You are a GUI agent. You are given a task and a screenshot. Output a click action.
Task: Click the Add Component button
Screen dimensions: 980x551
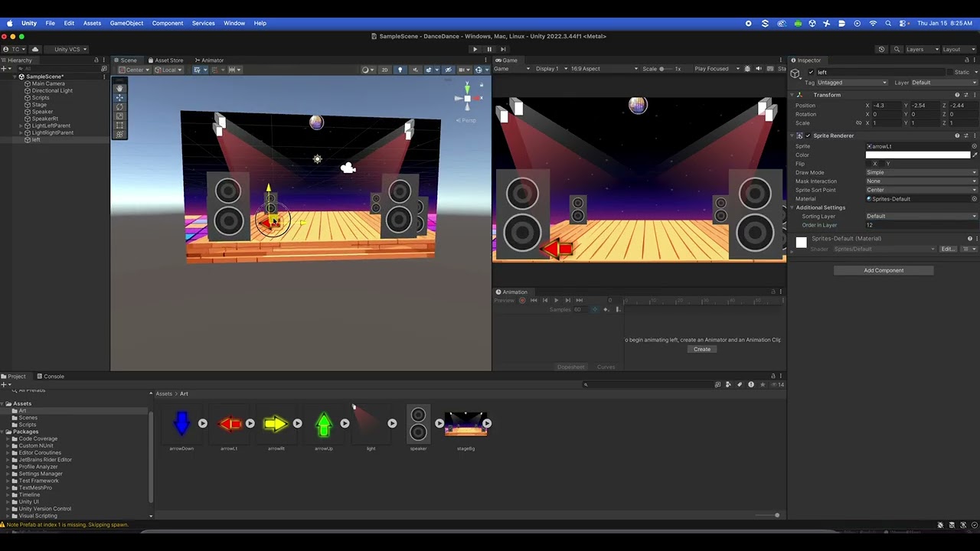pos(884,270)
